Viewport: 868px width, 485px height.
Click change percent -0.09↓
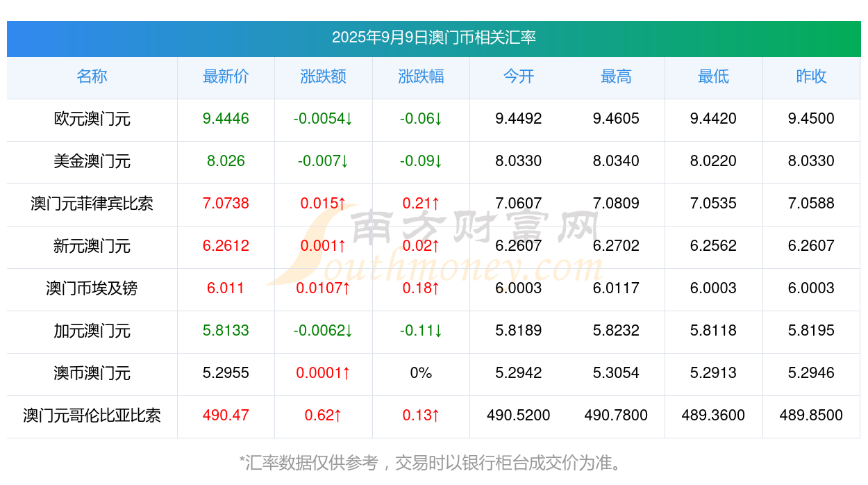[x=421, y=161]
